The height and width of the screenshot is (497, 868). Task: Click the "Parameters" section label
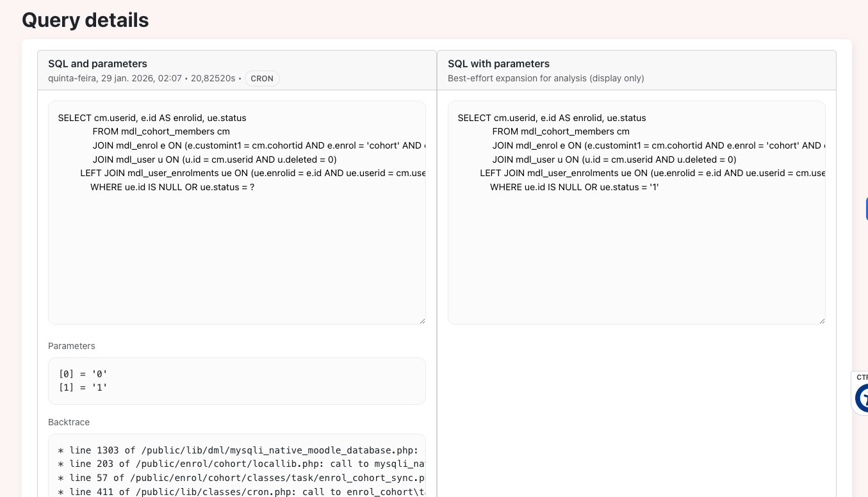[x=72, y=346]
